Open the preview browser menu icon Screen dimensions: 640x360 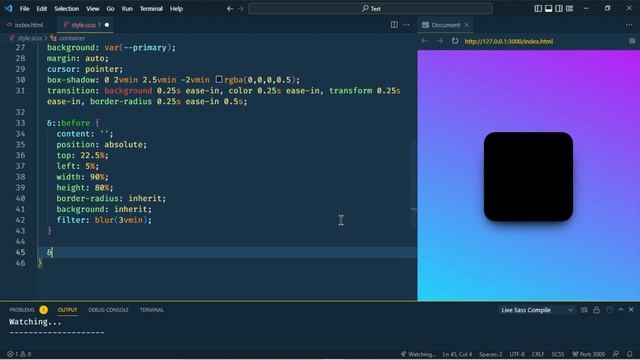[x=632, y=41]
